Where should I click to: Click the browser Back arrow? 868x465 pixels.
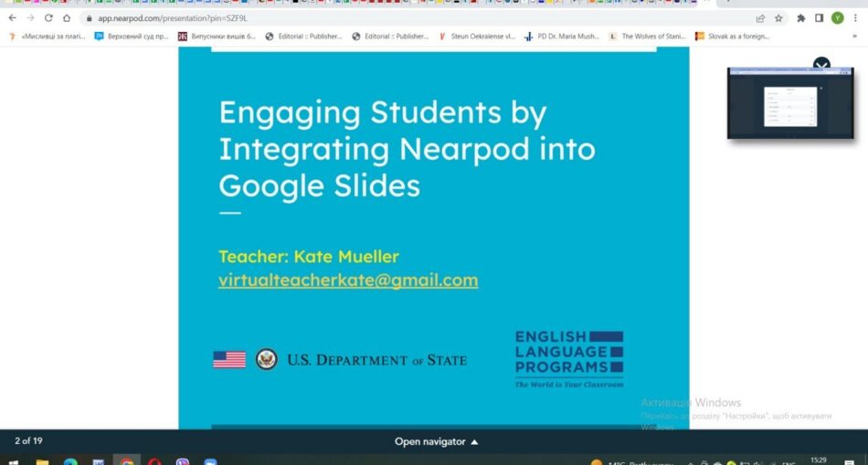pos(12,17)
